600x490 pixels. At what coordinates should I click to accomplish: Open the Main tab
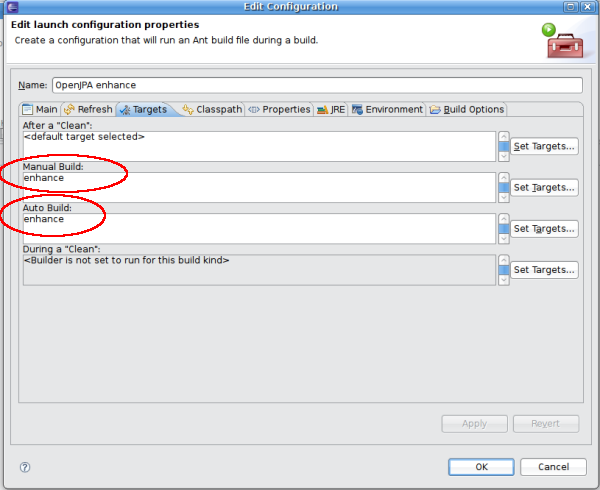point(40,109)
